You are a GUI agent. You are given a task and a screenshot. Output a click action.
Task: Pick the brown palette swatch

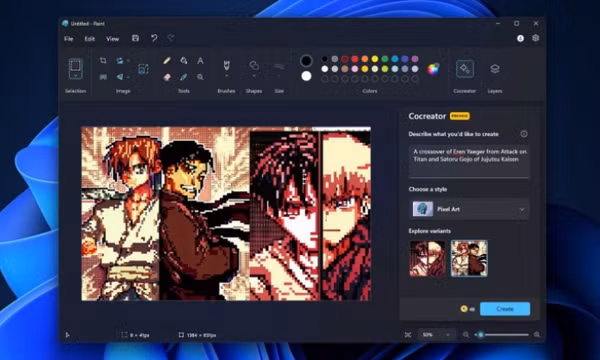[x=345, y=69]
